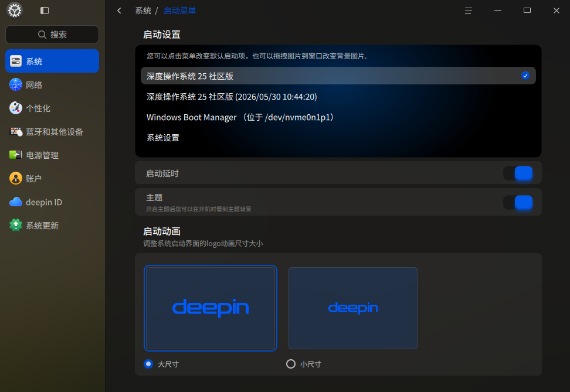Click the 电源管理 battery icon

pos(16,155)
